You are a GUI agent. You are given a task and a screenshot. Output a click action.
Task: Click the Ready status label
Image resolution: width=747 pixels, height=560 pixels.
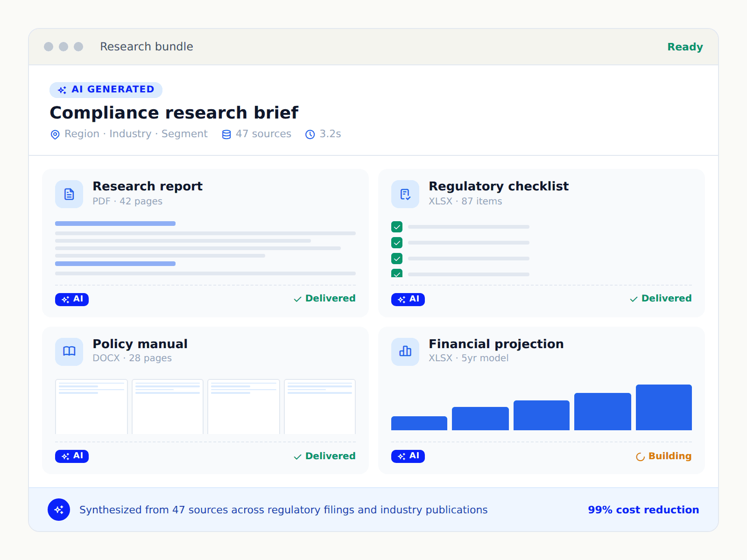[x=685, y=47]
